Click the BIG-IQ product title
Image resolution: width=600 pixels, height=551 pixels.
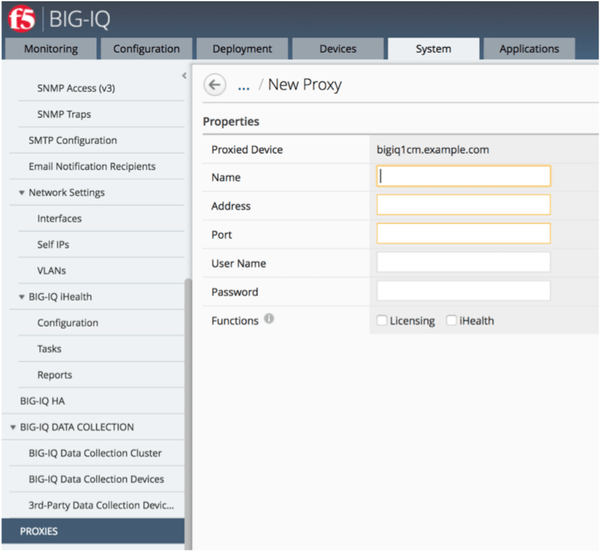pyautogui.click(x=80, y=19)
